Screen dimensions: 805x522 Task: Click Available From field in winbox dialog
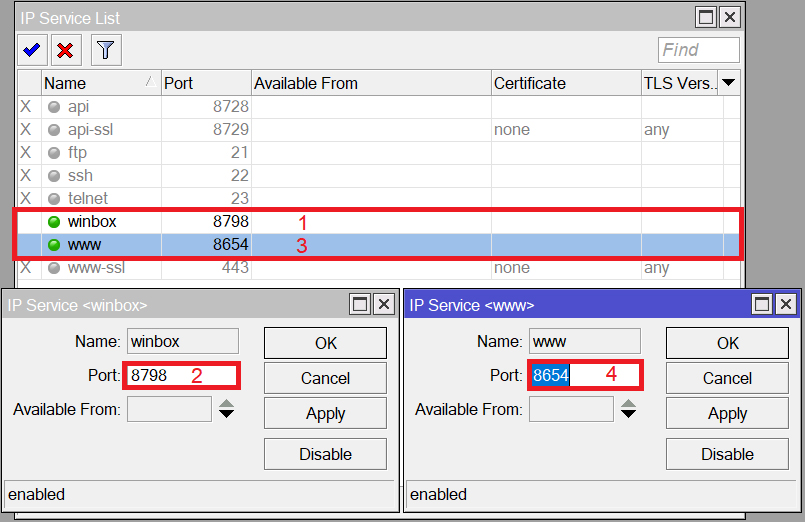(x=169, y=409)
